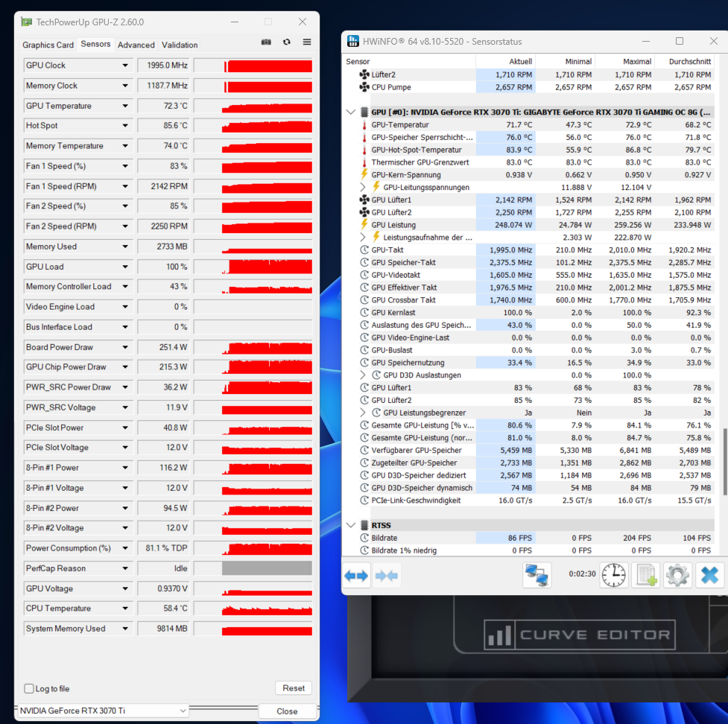Click the GPU-Z Reset button
Screen dimensions: 728x724
294,688
